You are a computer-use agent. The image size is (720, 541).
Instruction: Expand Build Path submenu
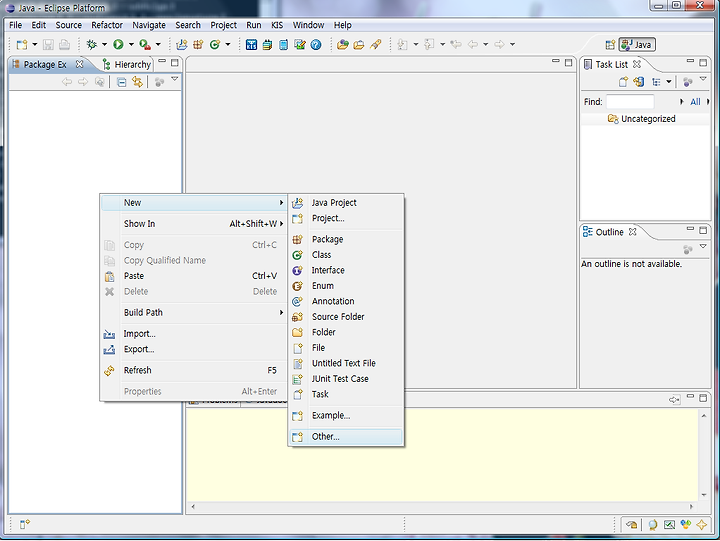(x=193, y=313)
